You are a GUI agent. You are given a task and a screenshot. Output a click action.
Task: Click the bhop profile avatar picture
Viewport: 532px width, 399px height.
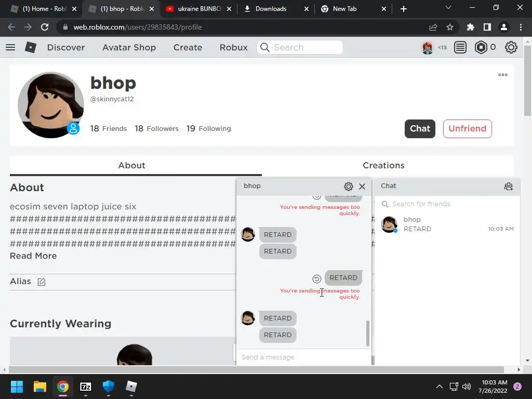pyautogui.click(x=51, y=105)
